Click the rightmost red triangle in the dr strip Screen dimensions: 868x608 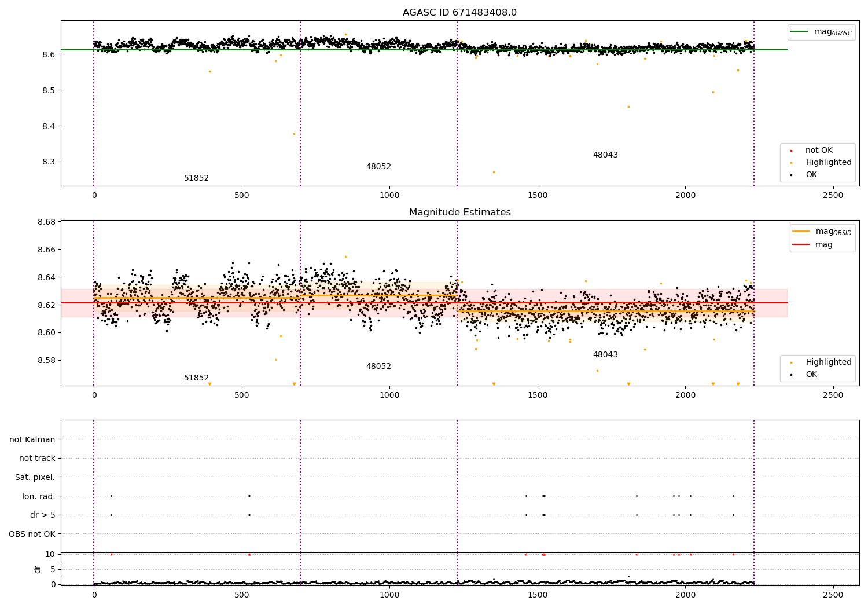(x=733, y=554)
